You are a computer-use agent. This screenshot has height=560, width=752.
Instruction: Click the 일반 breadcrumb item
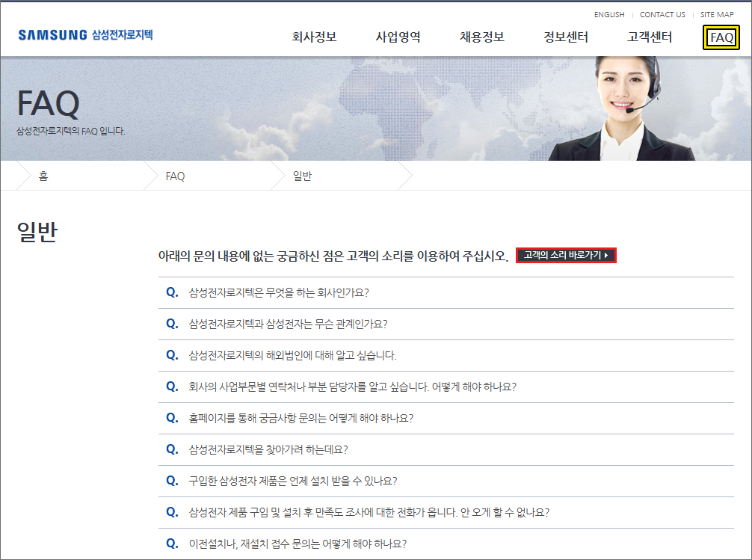pyautogui.click(x=302, y=176)
